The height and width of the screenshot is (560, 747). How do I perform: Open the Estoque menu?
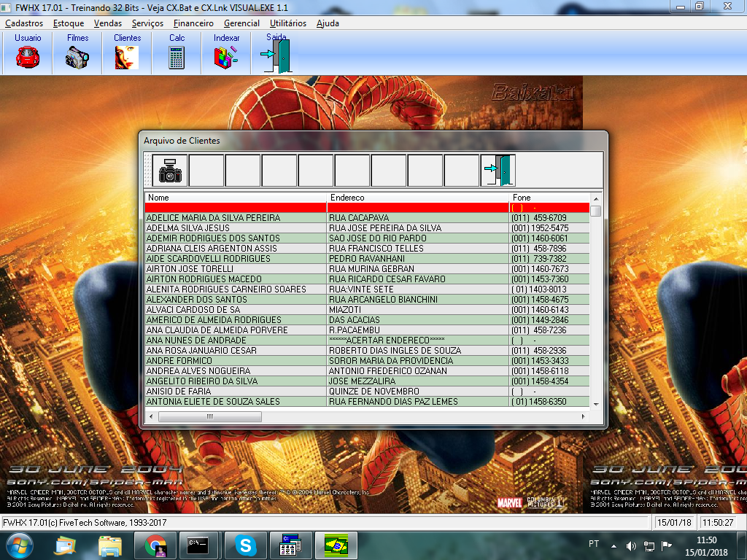pos(69,23)
